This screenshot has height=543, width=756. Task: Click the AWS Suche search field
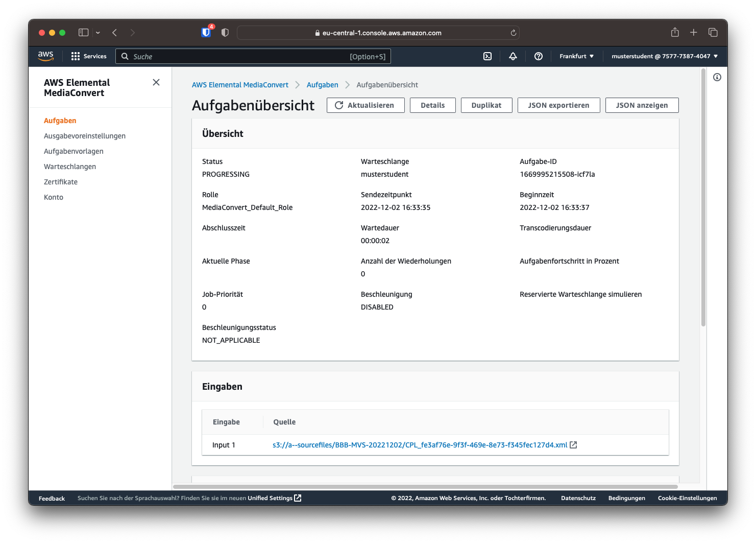click(253, 56)
